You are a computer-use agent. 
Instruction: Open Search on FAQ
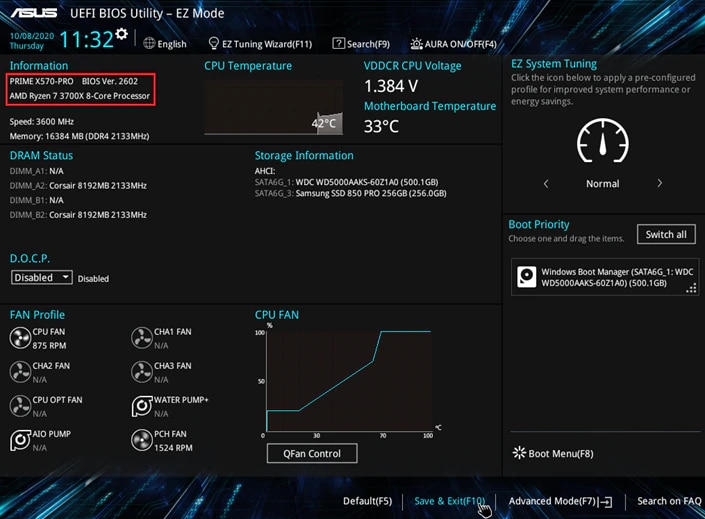point(669,501)
